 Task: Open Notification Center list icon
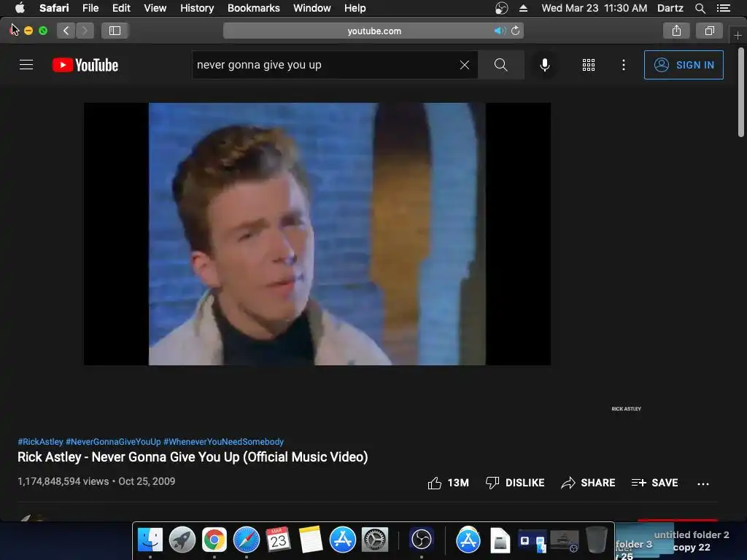(x=724, y=8)
